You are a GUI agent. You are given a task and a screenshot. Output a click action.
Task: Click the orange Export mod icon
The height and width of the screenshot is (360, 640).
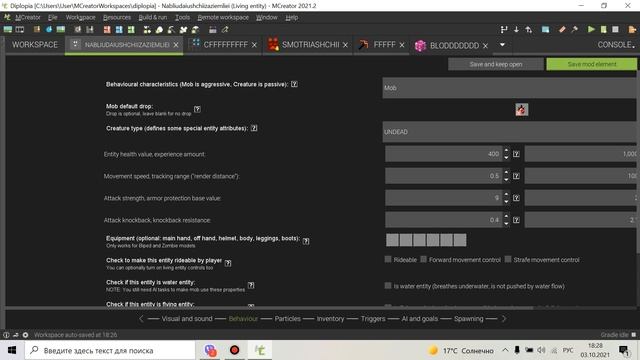coord(632,29)
